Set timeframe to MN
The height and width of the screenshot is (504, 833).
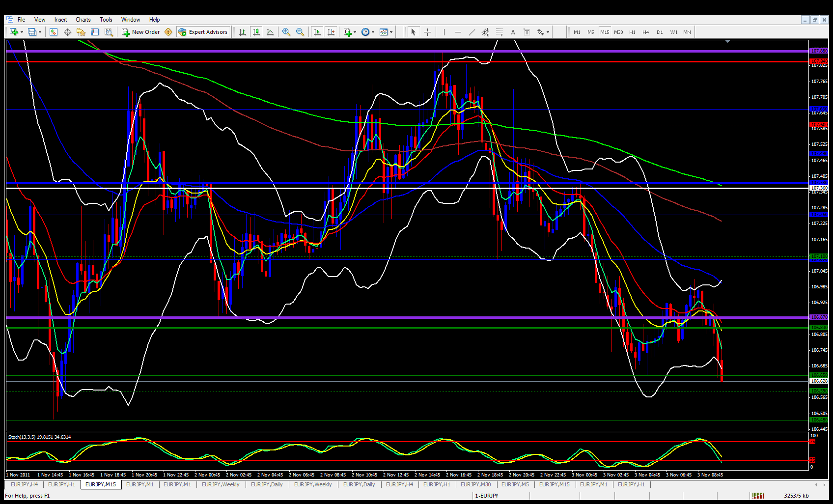(687, 32)
